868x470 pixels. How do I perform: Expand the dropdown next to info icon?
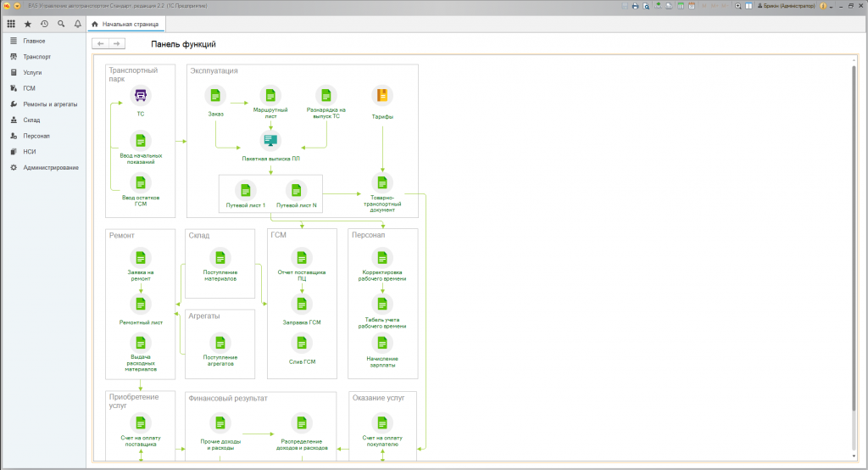(831, 7)
